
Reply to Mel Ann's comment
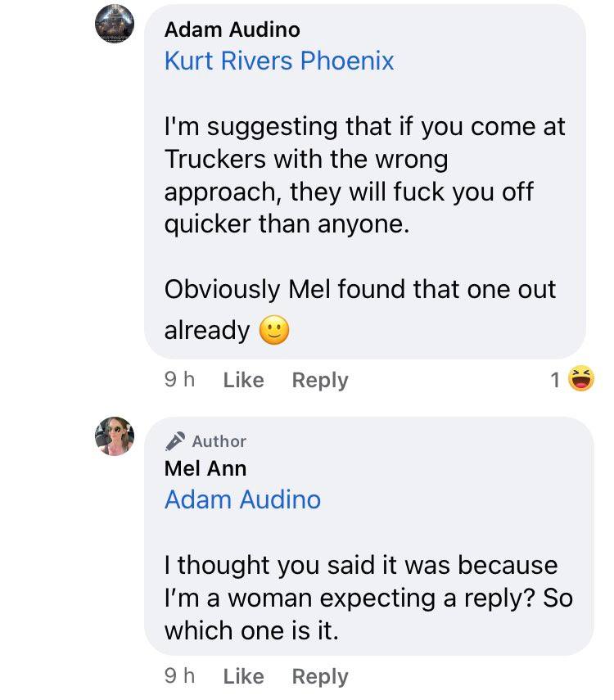[x=320, y=676]
